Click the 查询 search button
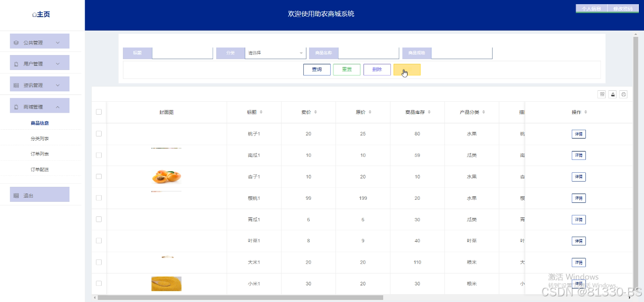 pos(317,70)
